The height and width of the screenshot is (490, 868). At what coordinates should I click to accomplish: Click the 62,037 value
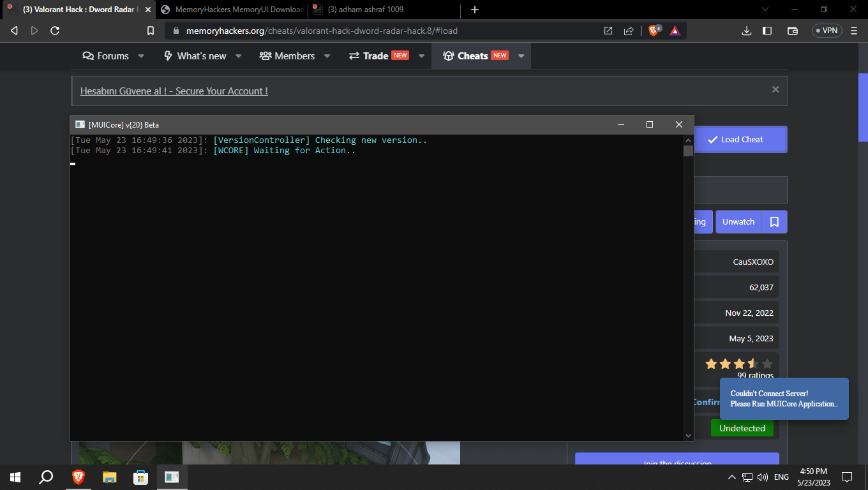coord(761,288)
